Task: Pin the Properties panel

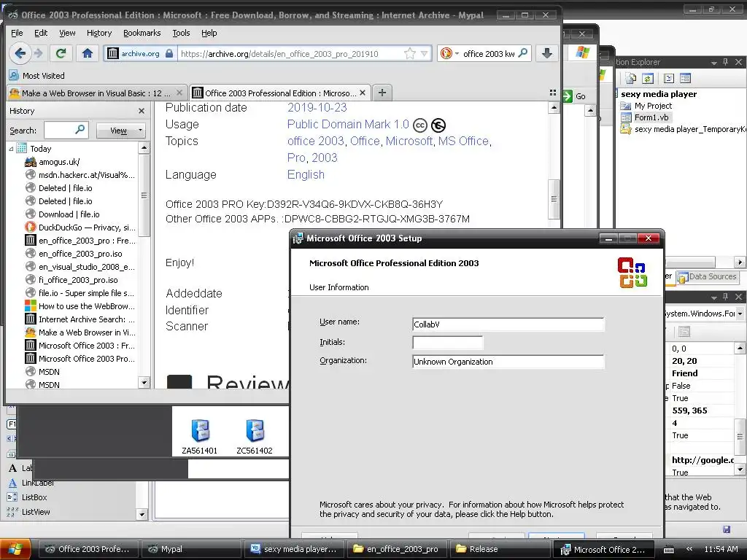Action: click(x=726, y=296)
